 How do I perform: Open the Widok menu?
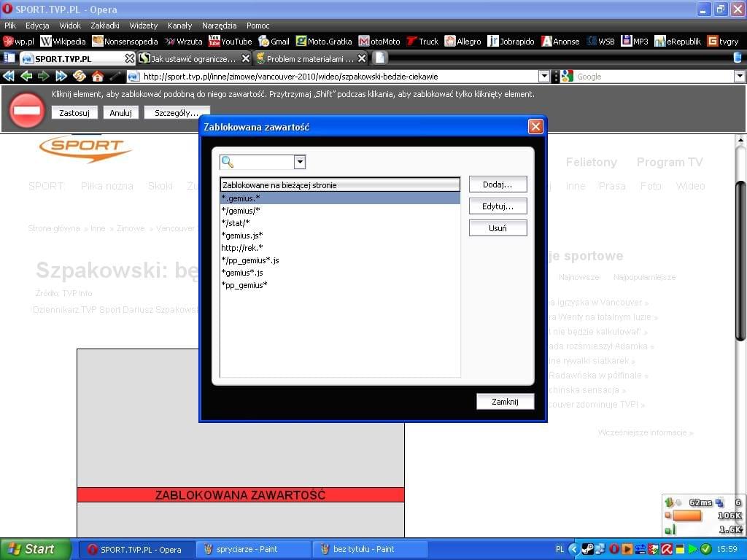(x=70, y=26)
